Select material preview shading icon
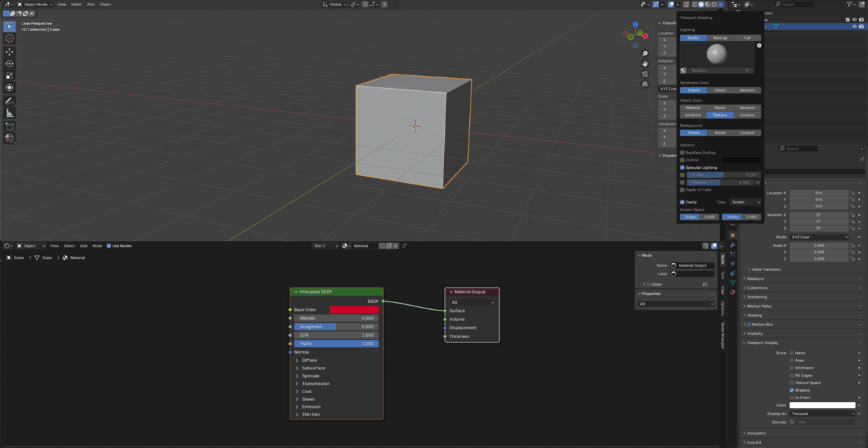The image size is (868, 448). tap(708, 4)
